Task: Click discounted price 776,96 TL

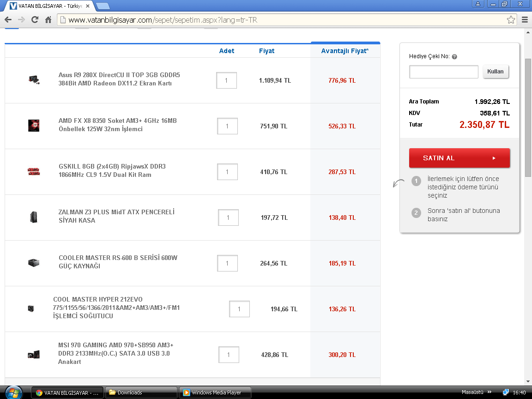Action: point(342,80)
